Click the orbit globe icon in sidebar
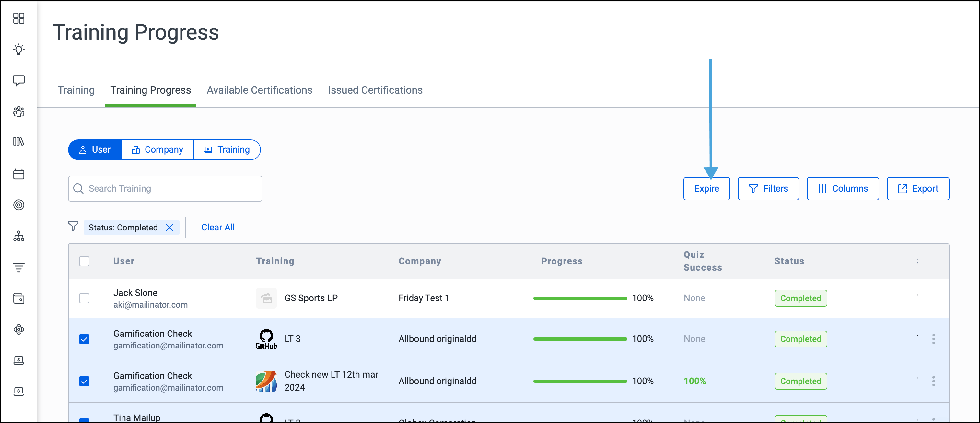Image resolution: width=980 pixels, height=423 pixels. pyautogui.click(x=19, y=329)
